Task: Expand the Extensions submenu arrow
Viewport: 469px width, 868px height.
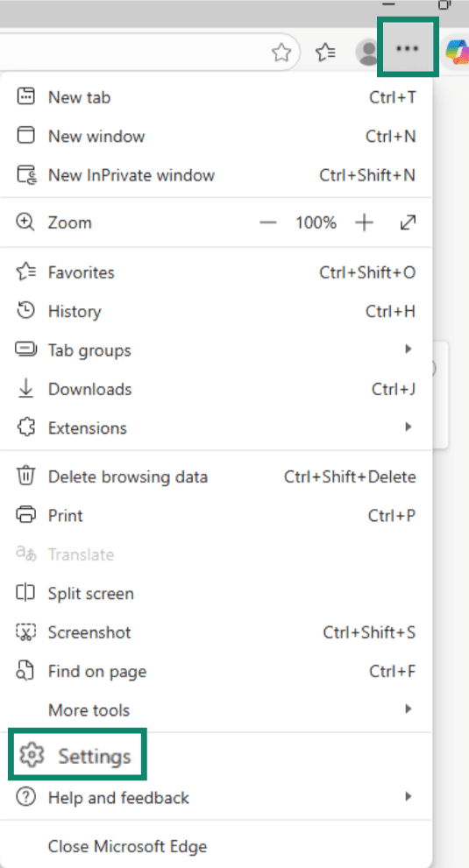Action: pyautogui.click(x=408, y=427)
